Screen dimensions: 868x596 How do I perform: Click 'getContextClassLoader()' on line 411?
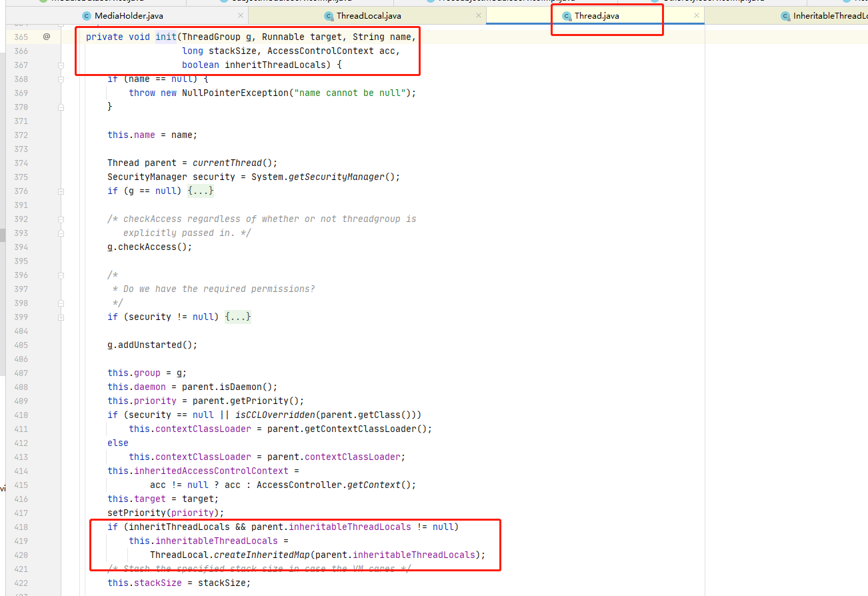[x=365, y=429]
